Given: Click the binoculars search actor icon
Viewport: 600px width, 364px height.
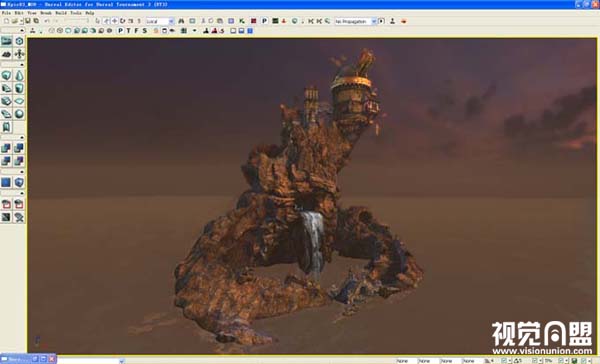Looking at the screenshot, I should 181,21.
